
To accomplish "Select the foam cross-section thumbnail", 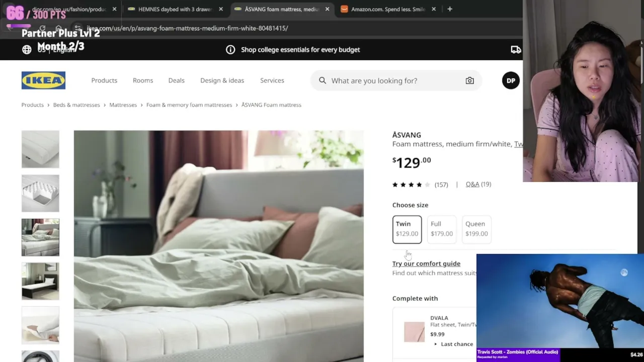I will (x=40, y=193).
